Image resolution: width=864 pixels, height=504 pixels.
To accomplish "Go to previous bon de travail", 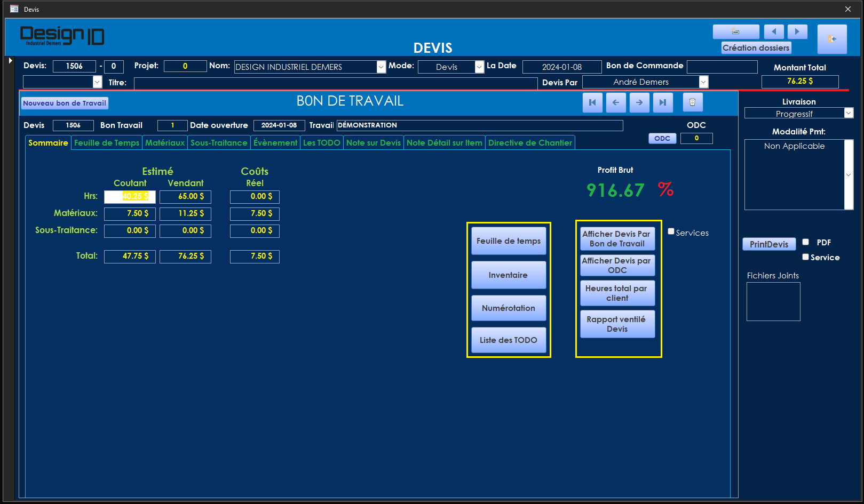I will [x=616, y=102].
